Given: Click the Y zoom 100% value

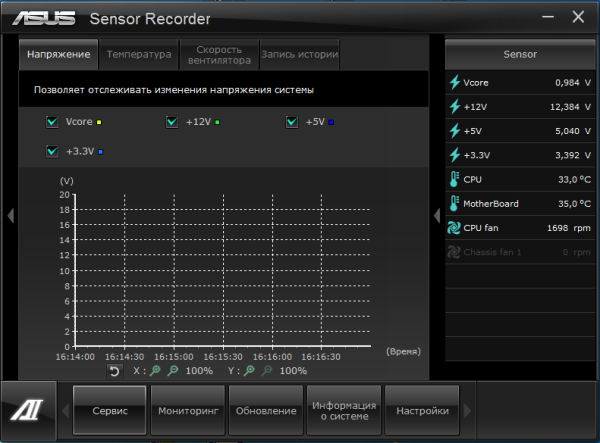Looking at the screenshot, I should pos(293,371).
